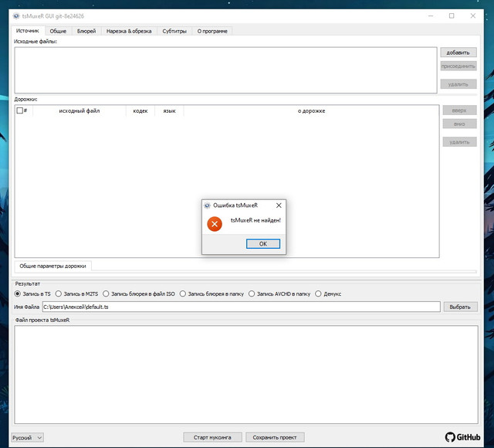Switch to Нарезка & обрезка tab
This screenshot has height=448, width=494.
click(x=129, y=31)
